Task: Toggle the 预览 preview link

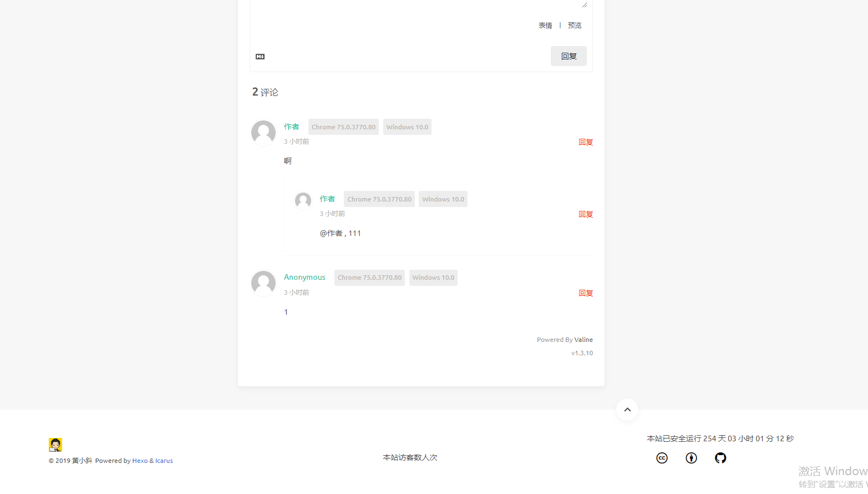Action: 575,26
